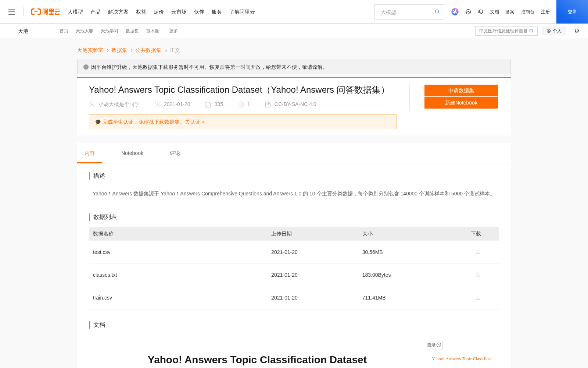The width and height of the screenshot is (588, 368).
Task: Open the 大模型 menu
Action: click(75, 12)
